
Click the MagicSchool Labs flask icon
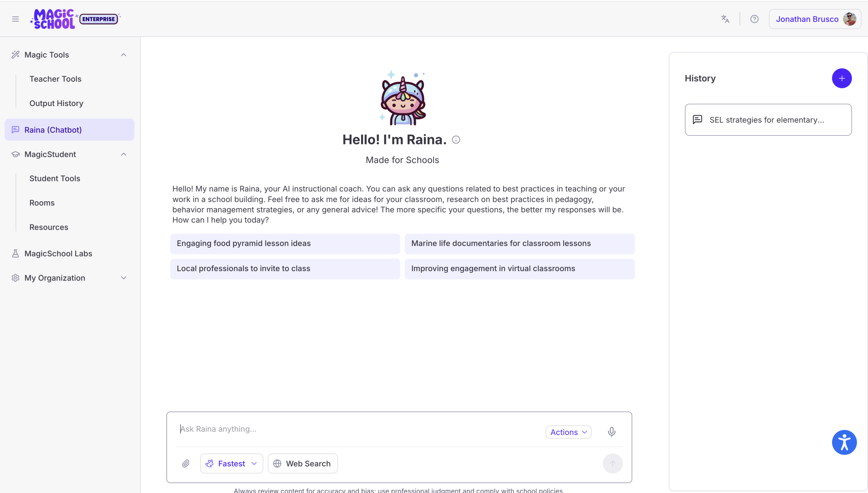15,253
